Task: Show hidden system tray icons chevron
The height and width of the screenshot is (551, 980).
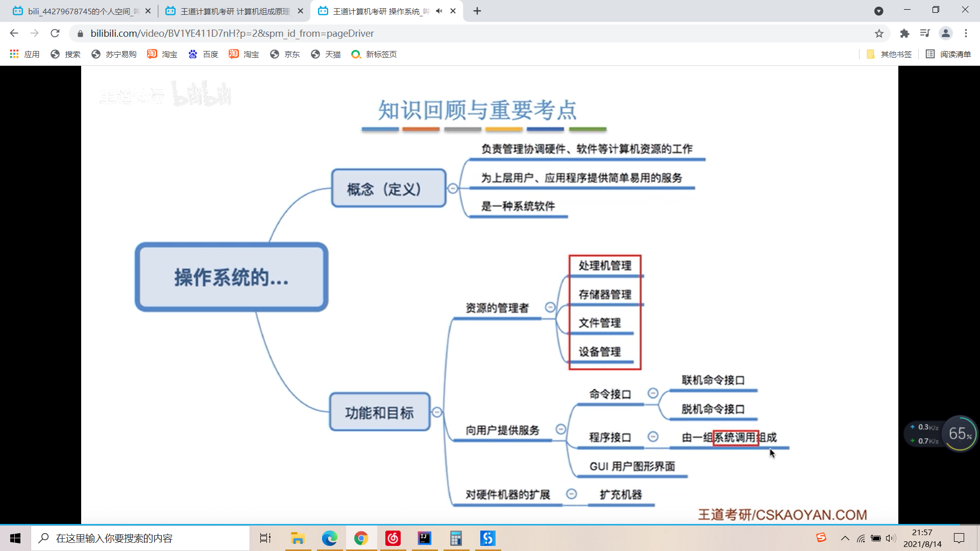Action: (x=845, y=538)
